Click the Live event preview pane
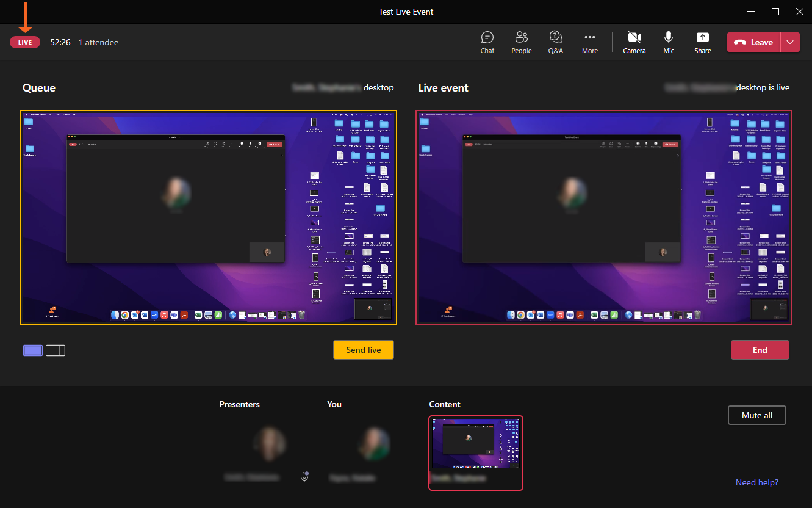The image size is (812, 508). [x=603, y=217]
